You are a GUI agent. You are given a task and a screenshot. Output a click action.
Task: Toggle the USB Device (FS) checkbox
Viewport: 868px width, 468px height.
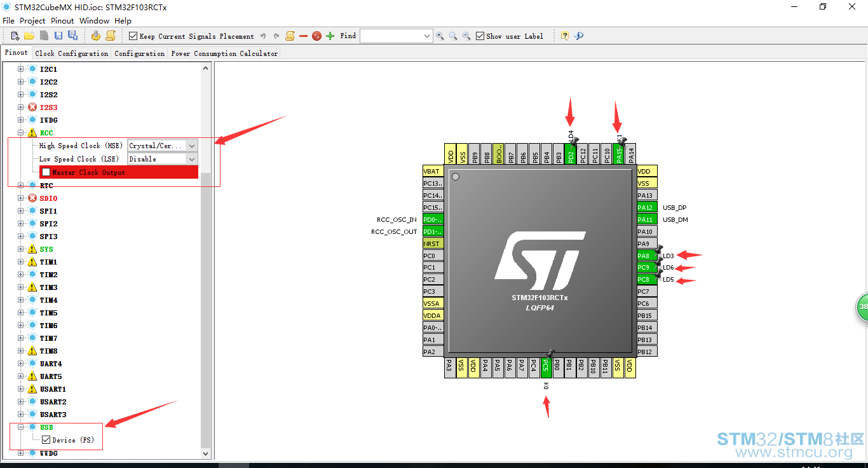(46, 440)
